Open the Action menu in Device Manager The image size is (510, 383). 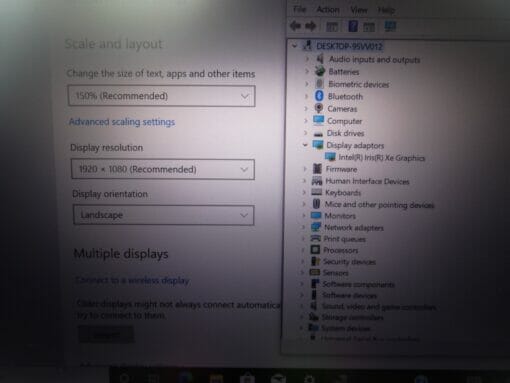[x=328, y=9]
